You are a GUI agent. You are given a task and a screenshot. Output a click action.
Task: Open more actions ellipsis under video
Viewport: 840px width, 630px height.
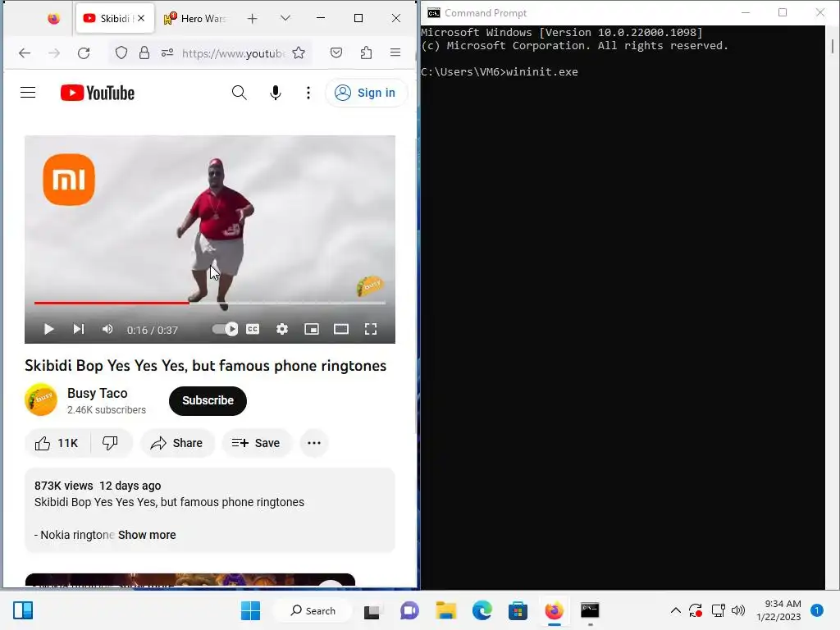click(x=314, y=443)
